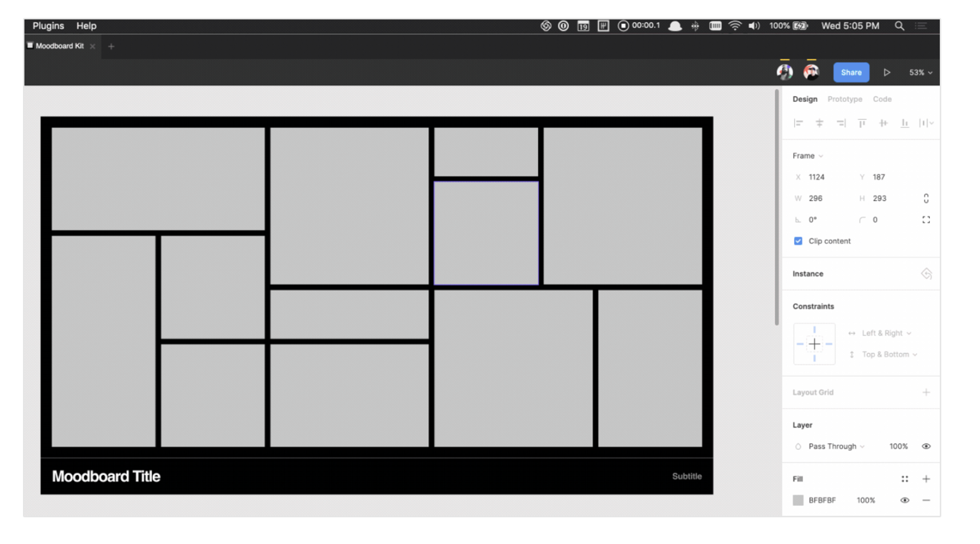This screenshot has width=980, height=544.
Task: Toggle the Layer visibility eye icon
Action: [x=926, y=446]
